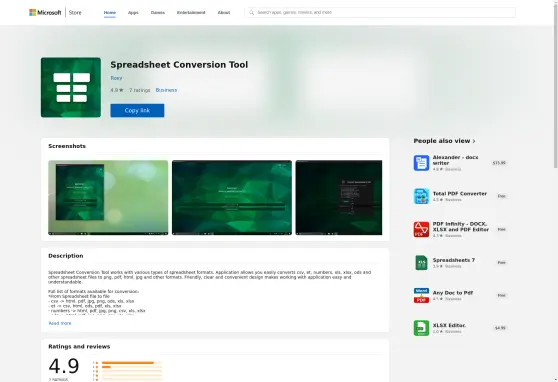Expand description with Read more

click(60, 323)
